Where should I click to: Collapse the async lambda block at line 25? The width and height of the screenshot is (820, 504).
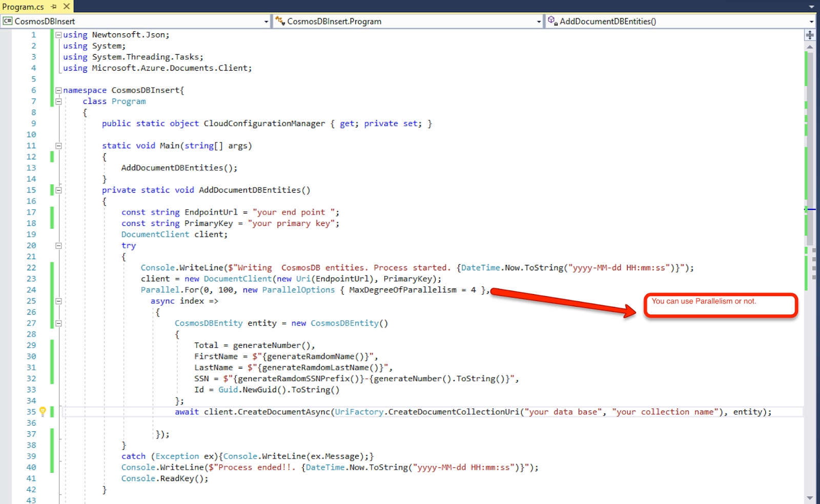58,301
